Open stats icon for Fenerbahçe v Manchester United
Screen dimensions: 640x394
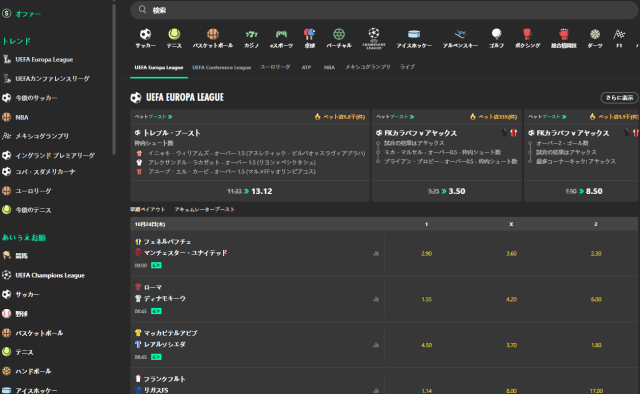tap(376, 254)
